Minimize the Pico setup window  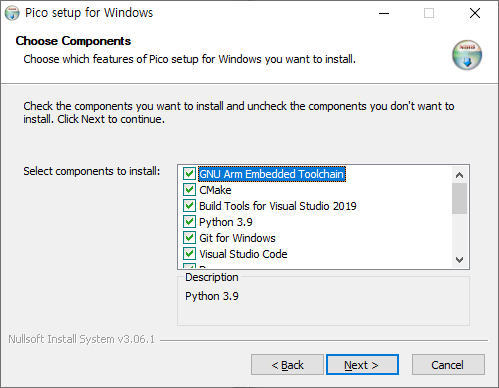384,13
